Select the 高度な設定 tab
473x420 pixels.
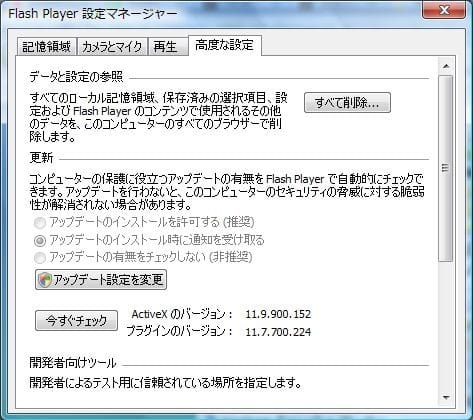[x=225, y=45]
